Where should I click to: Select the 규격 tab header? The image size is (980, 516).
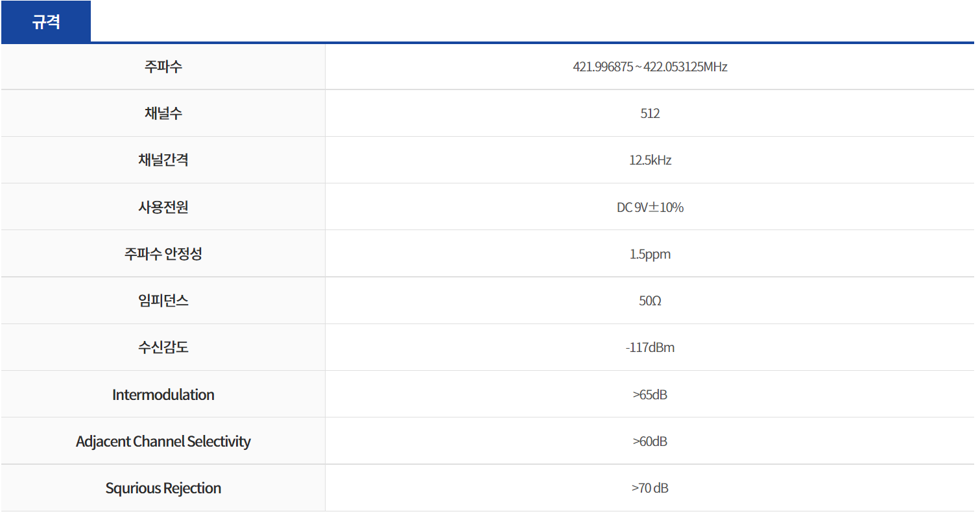pos(46,21)
